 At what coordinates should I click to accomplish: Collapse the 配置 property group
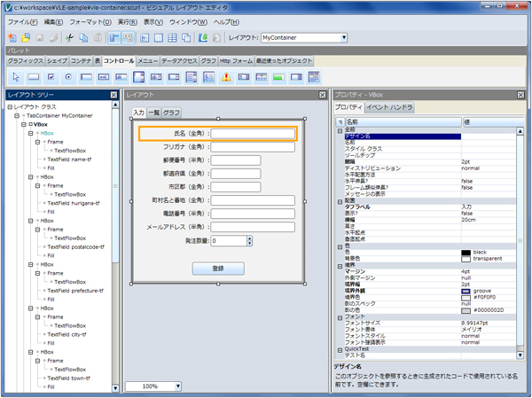(x=340, y=201)
